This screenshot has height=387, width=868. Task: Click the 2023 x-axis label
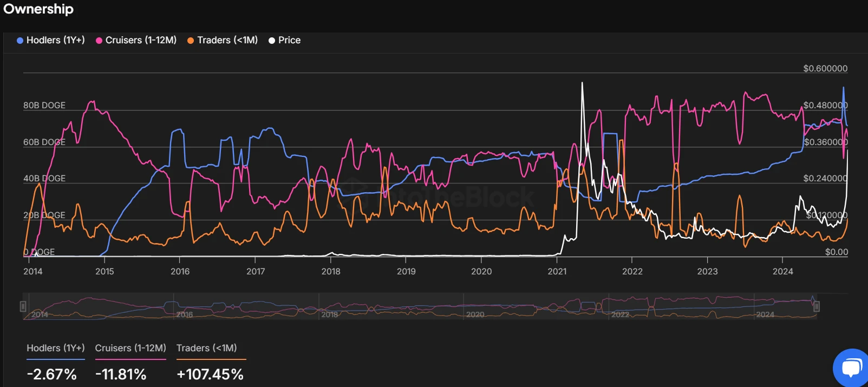pos(707,271)
